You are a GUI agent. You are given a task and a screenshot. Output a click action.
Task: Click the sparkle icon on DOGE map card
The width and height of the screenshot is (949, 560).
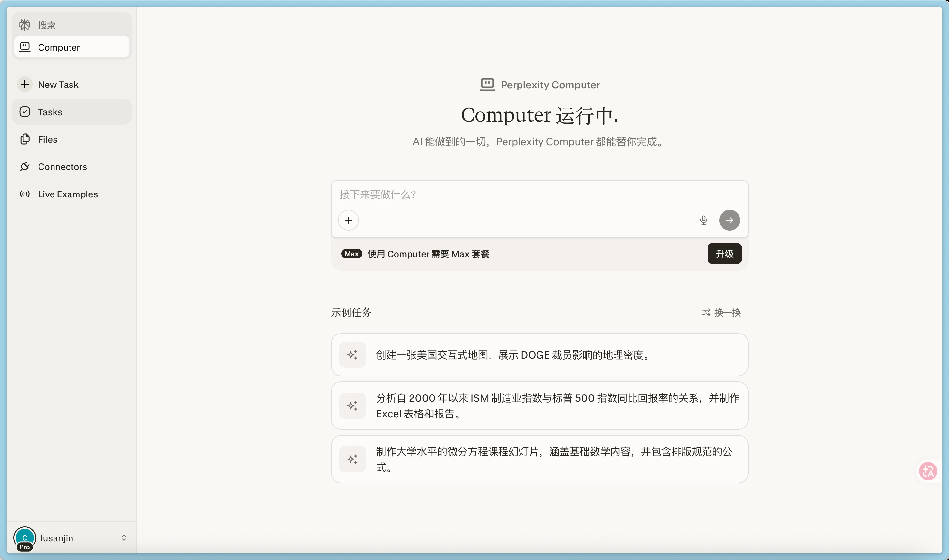click(352, 355)
